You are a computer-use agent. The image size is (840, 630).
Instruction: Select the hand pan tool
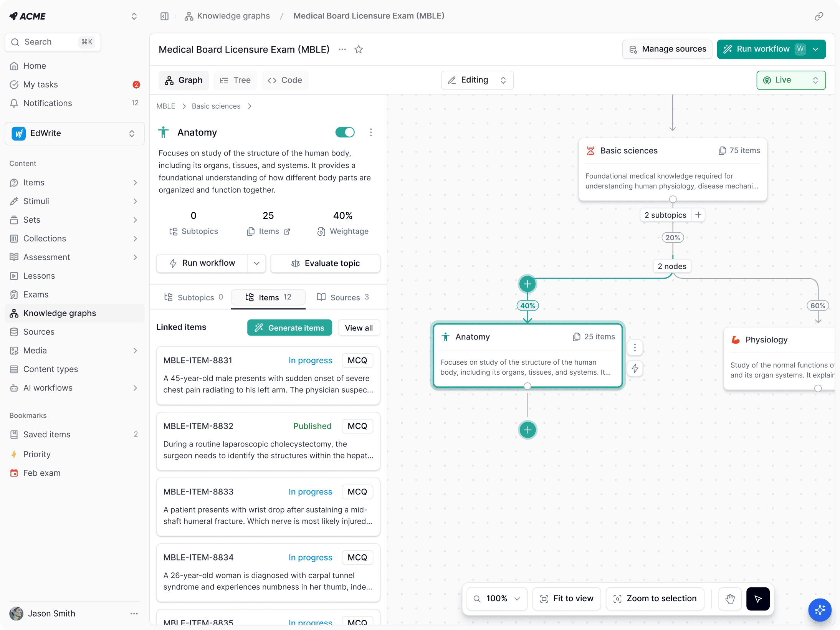[730, 599]
